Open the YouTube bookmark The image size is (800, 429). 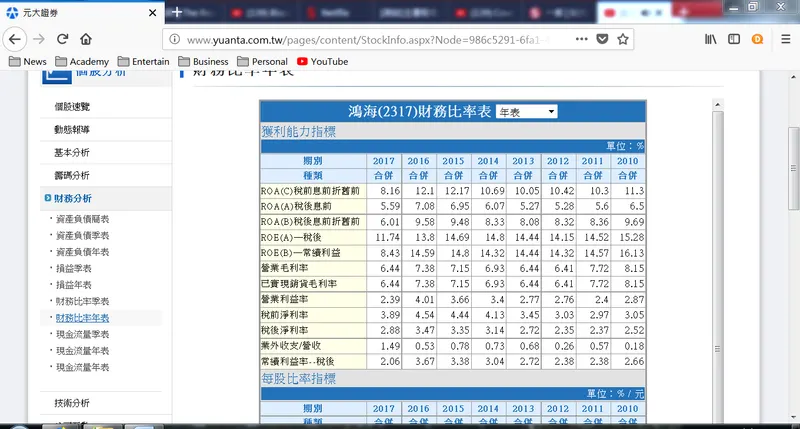pos(323,61)
